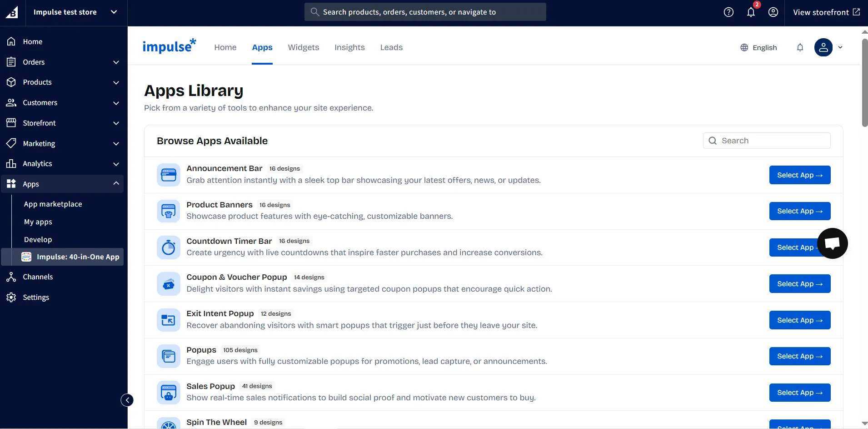This screenshot has height=429, width=868.
Task: Focus the top store search bar
Action: point(425,12)
